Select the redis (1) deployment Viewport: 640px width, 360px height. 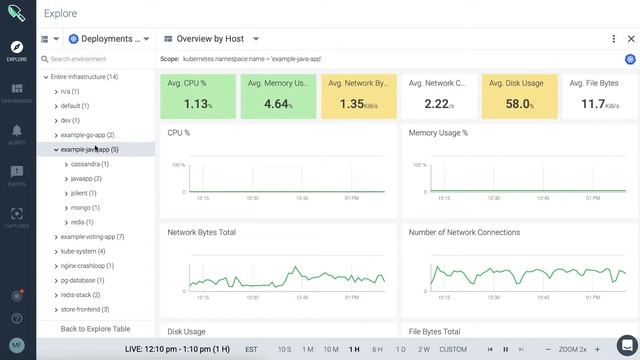coord(82,222)
